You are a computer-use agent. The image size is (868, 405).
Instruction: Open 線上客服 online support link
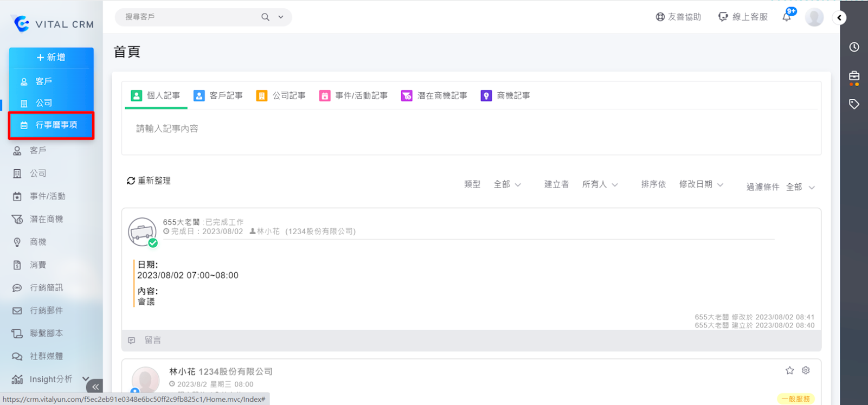tap(743, 17)
